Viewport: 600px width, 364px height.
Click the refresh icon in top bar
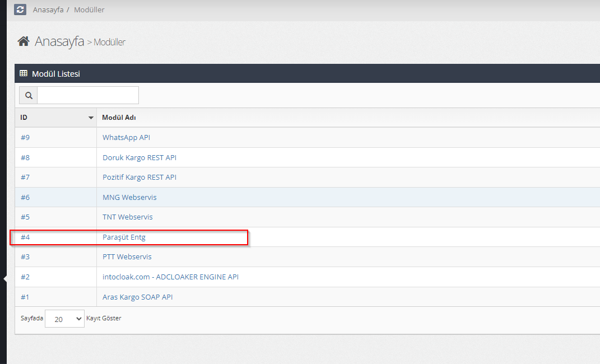click(x=20, y=10)
